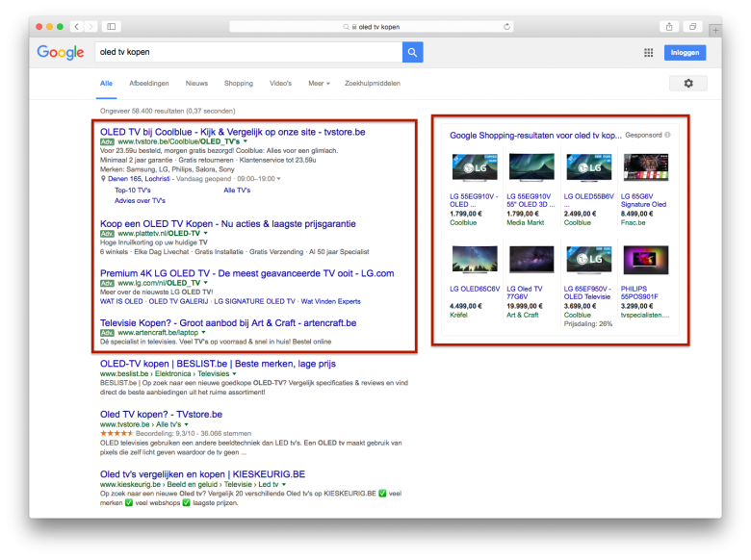Expand arrow next to kieskeurig.be Led tv breadcrumb
The width and height of the screenshot is (751, 560).
pyautogui.click(x=283, y=484)
